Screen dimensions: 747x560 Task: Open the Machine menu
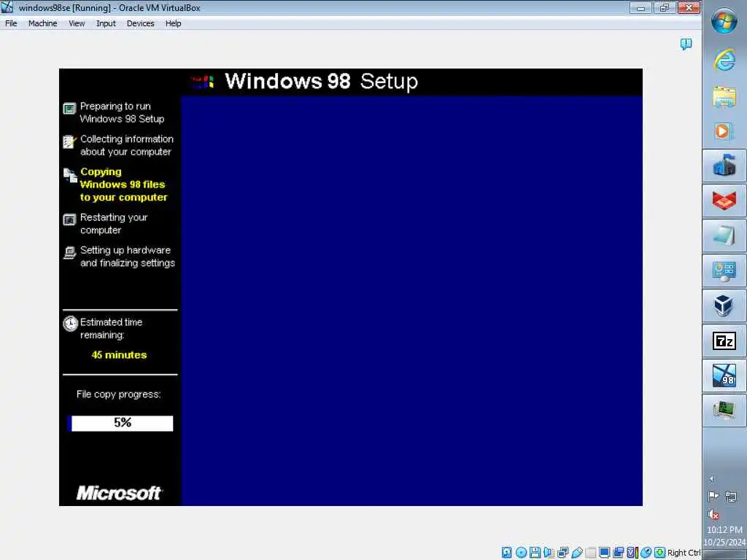[43, 23]
